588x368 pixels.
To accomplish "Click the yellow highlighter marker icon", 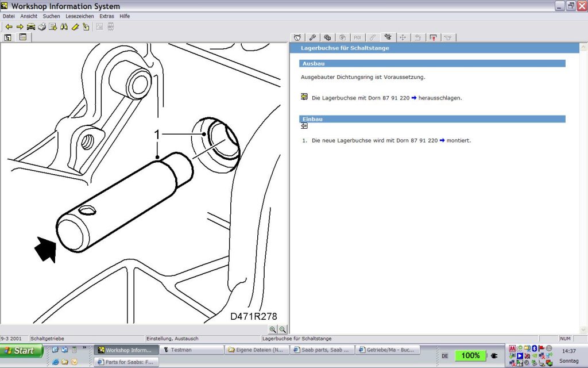I will [x=75, y=27].
